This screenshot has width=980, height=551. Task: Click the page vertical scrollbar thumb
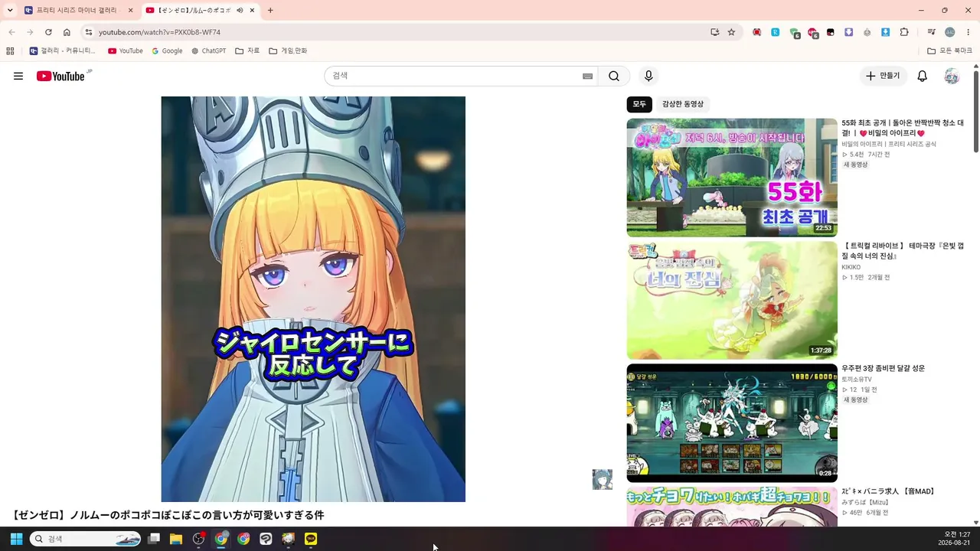pos(976,112)
